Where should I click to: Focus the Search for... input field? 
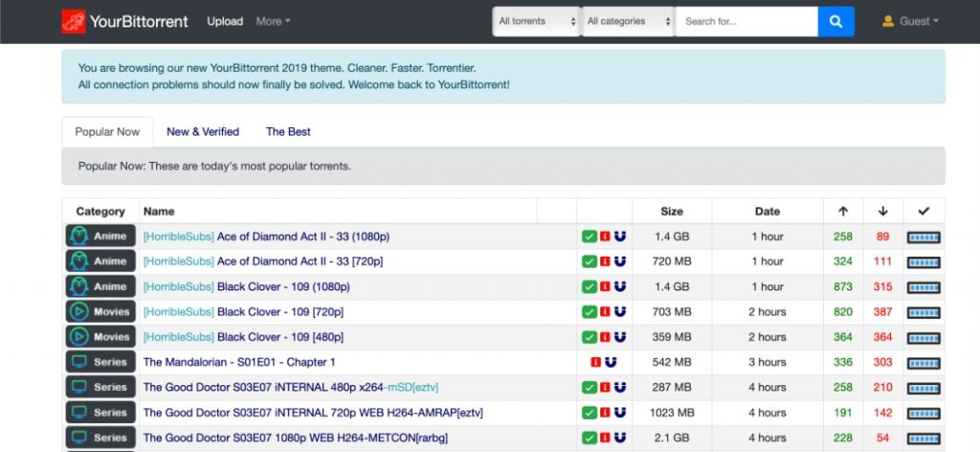coord(746,21)
